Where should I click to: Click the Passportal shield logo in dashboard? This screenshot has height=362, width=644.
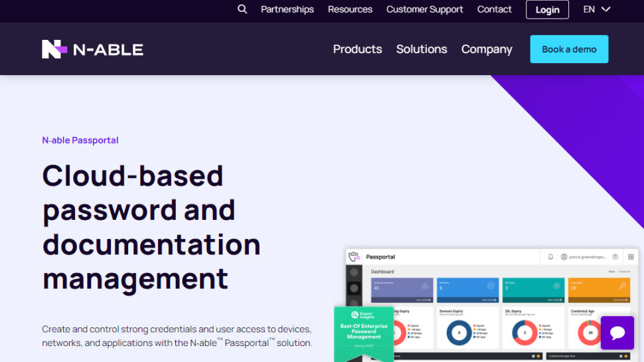pyautogui.click(x=354, y=257)
